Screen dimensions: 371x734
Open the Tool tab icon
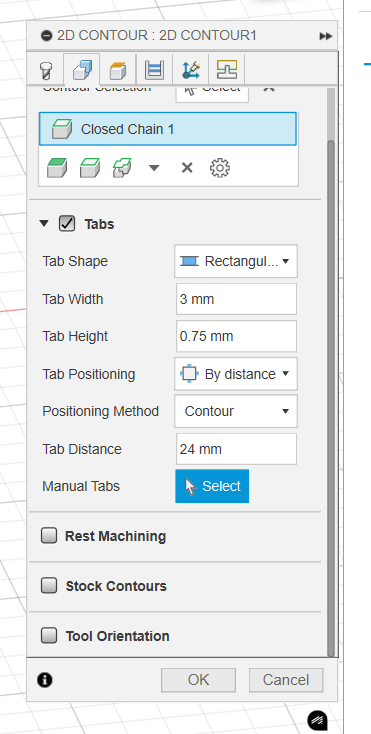(46, 71)
